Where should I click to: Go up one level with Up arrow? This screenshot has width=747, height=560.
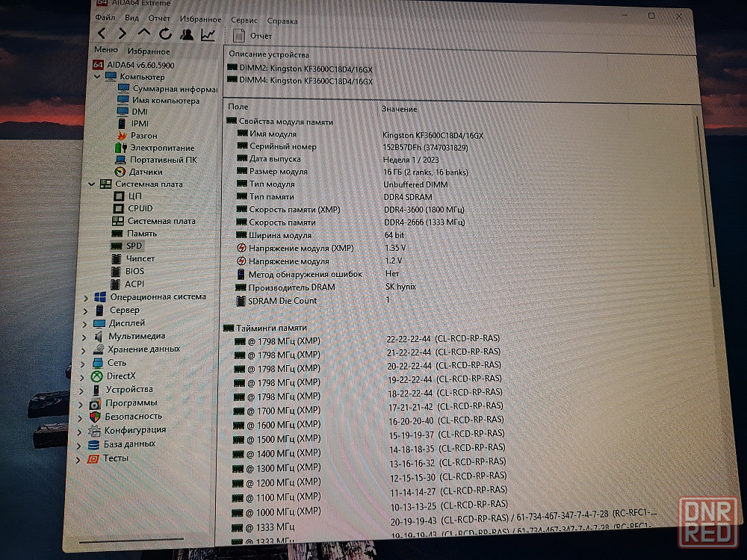click(x=144, y=33)
